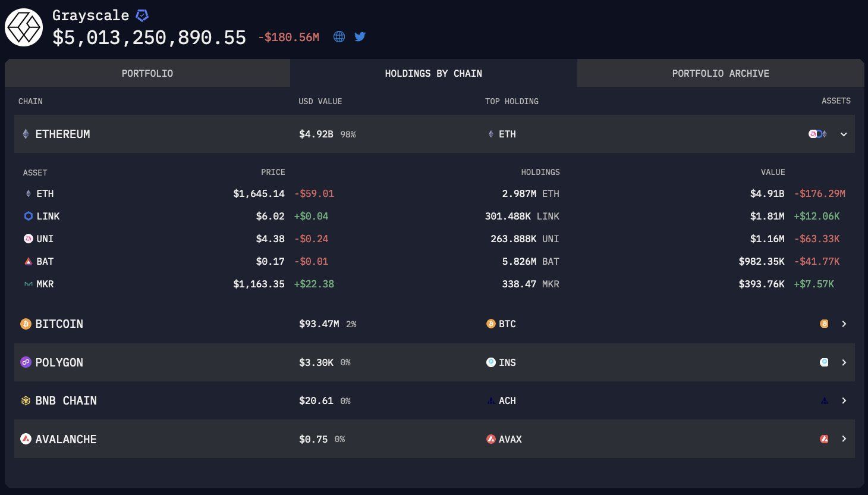Click the MKR token icon

(x=28, y=284)
